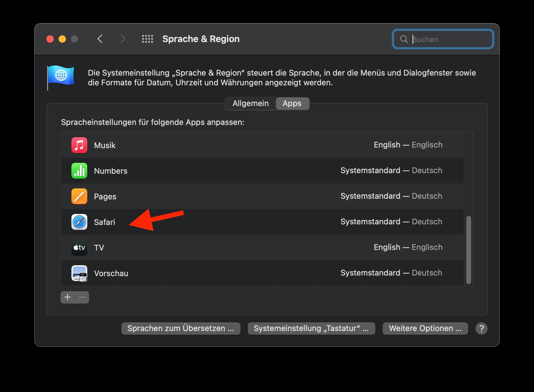Click the Safari compass icon
This screenshot has height=392, width=534.
[79, 222]
